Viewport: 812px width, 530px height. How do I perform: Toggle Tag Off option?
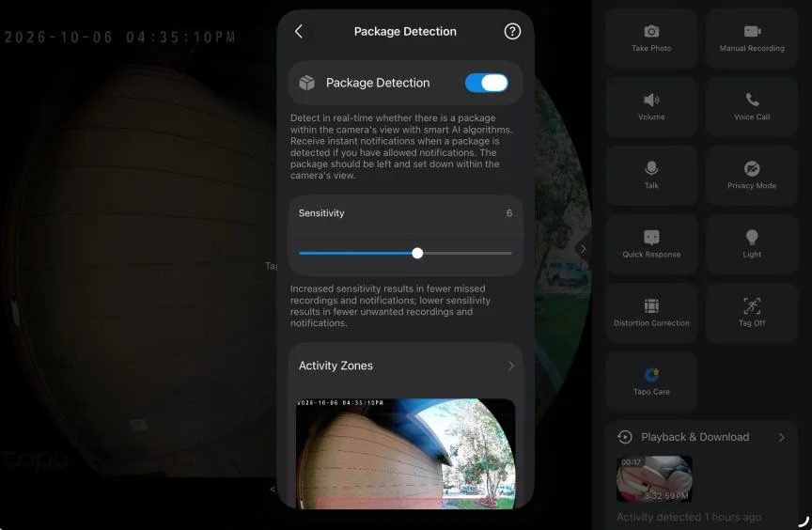point(752,314)
